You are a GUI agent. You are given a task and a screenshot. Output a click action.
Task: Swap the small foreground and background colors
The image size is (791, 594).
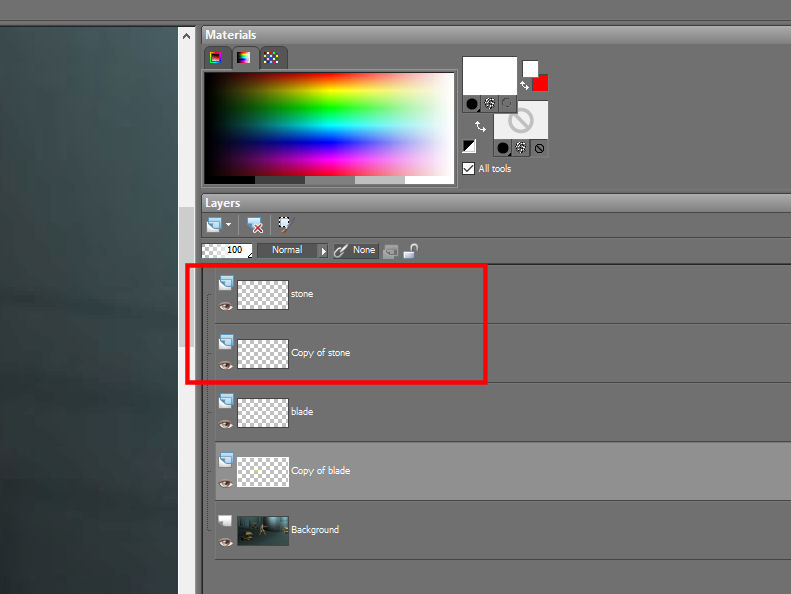(x=525, y=86)
